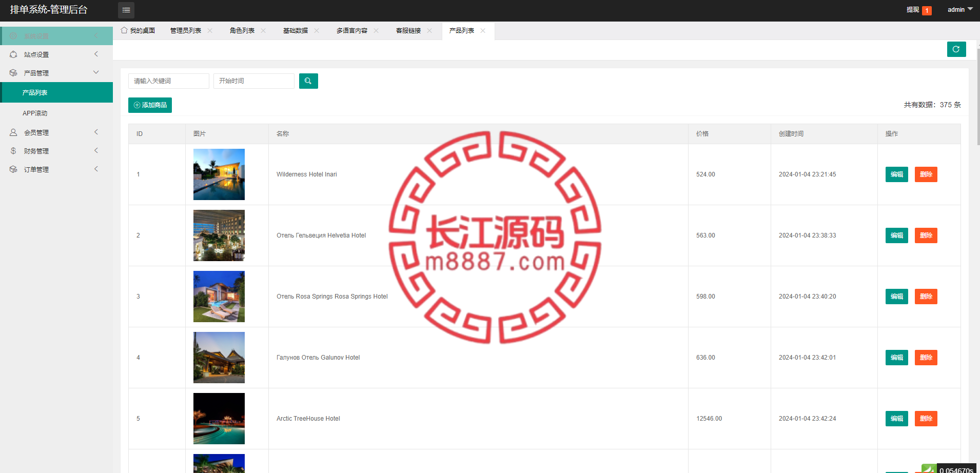Close the 产品列表 tab
This screenshot has width=980, height=473.
coord(483,31)
